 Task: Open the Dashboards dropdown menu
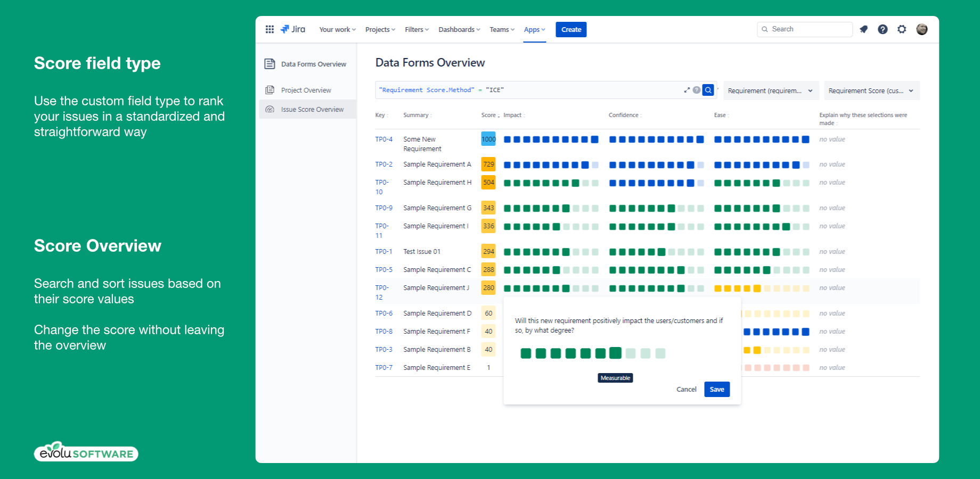[x=459, y=29]
